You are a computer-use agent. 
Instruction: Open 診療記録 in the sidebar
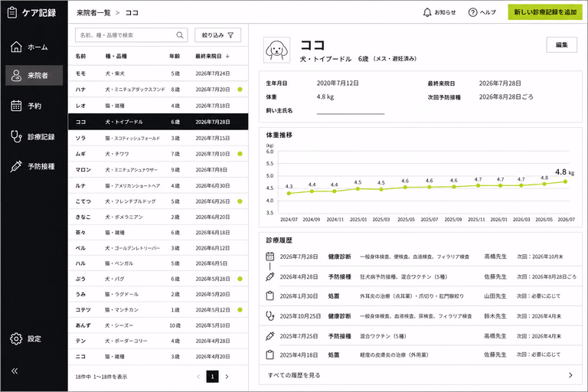coord(34,136)
